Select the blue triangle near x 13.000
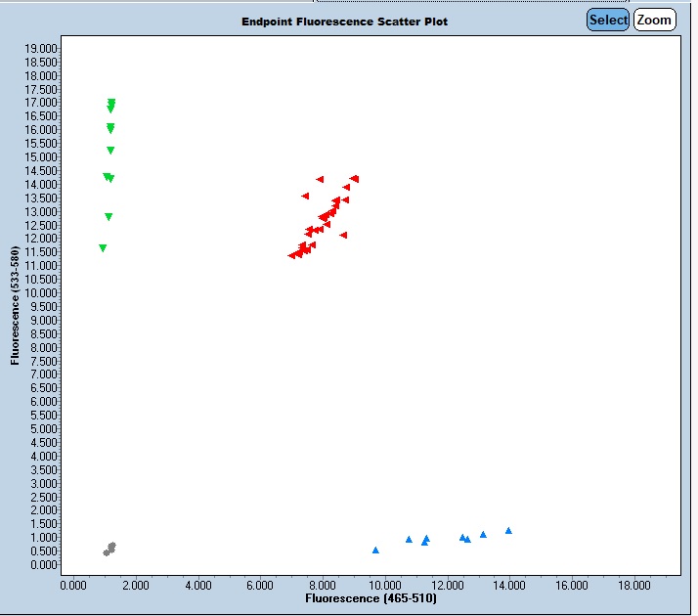 click(x=483, y=534)
